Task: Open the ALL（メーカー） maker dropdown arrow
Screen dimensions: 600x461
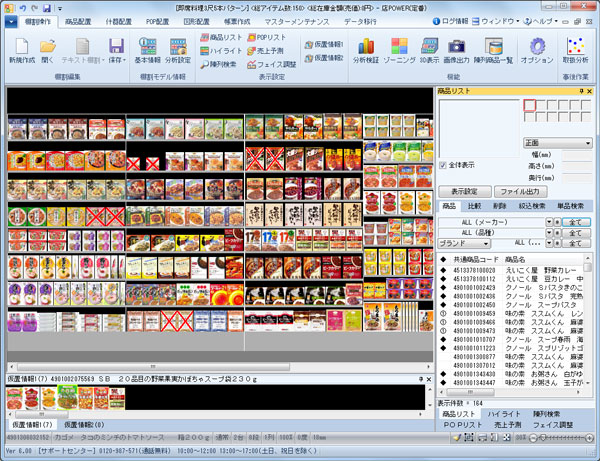Action: point(549,222)
